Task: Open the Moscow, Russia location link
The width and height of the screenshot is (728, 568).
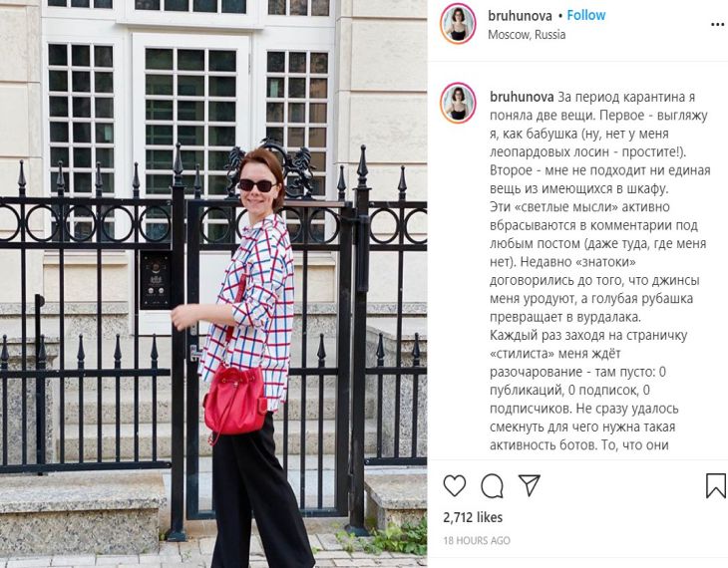Action: pos(527,35)
